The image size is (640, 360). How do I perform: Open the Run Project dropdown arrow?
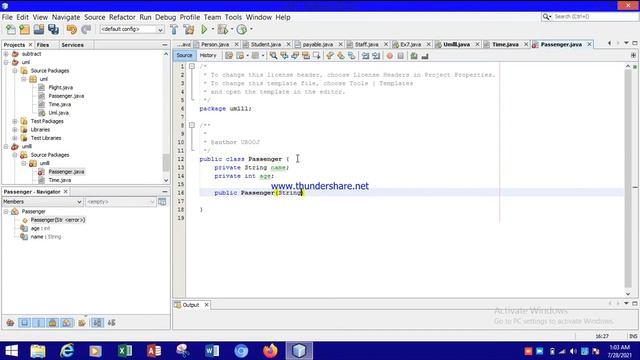(x=212, y=29)
